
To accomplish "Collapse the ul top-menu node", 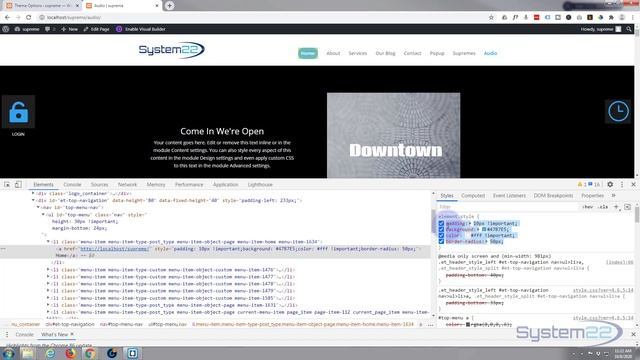I will tap(43, 215).
